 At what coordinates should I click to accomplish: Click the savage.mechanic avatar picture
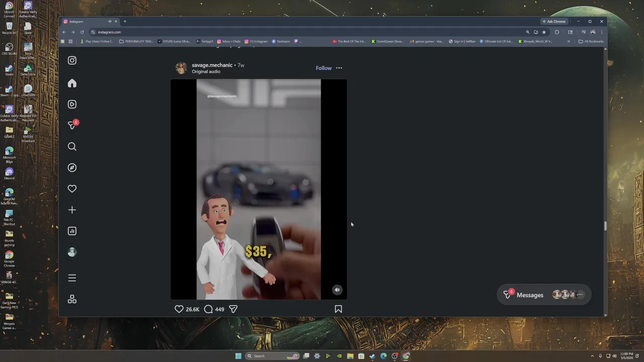181,68
